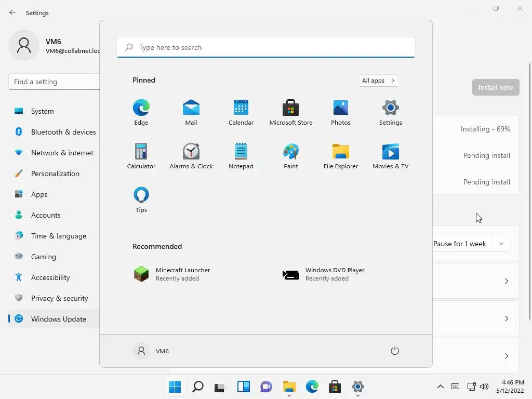
Task: Launch the Mail app
Action: 191,113
